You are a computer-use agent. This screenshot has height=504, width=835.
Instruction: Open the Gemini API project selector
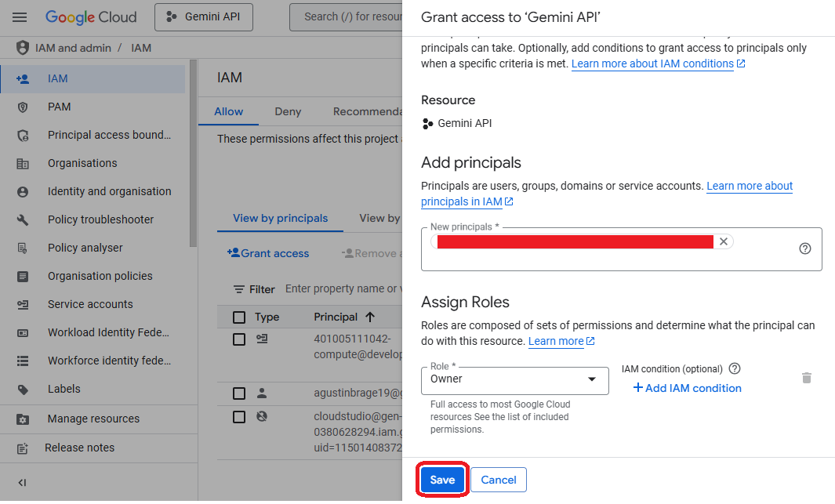(204, 16)
